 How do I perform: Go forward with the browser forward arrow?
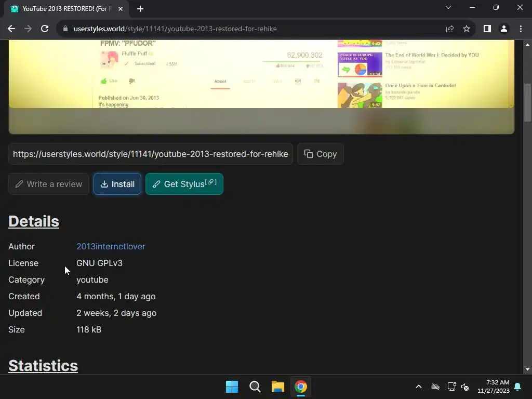coord(28,29)
